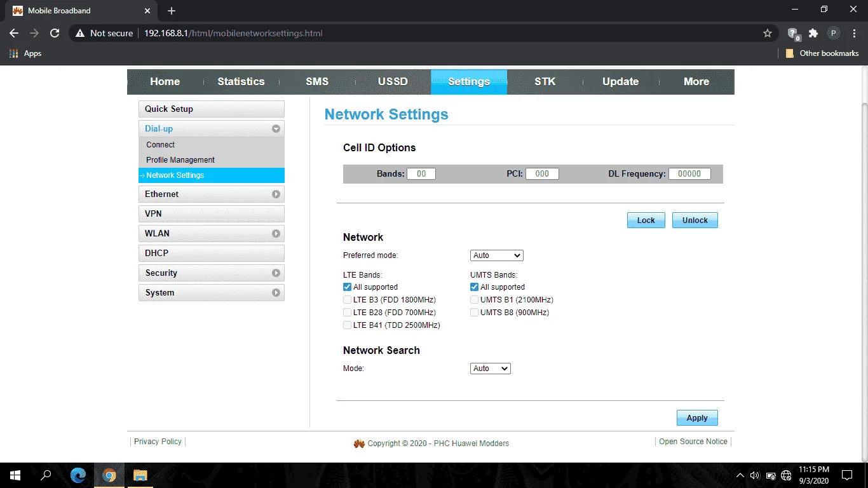Open the Chrome extensions puzzle icon
Image resolution: width=868 pixels, height=488 pixels.
click(813, 33)
